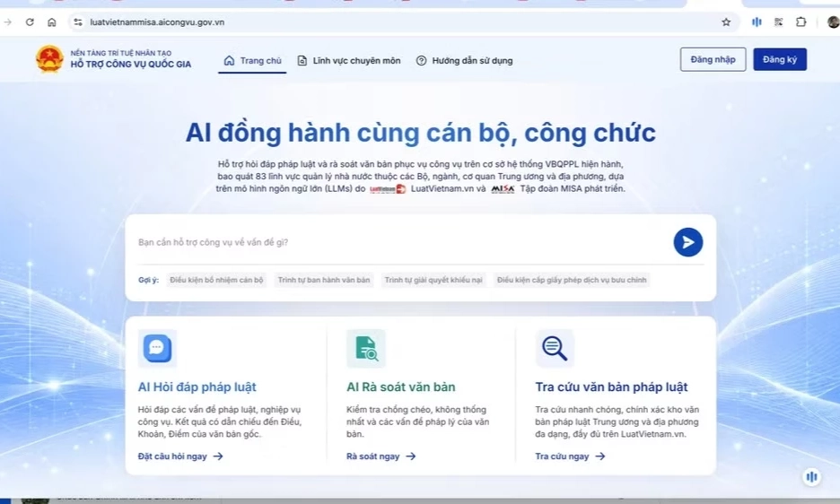Click the AI Rà soát document icon
Image resolution: width=840 pixels, height=504 pixels.
tap(366, 348)
